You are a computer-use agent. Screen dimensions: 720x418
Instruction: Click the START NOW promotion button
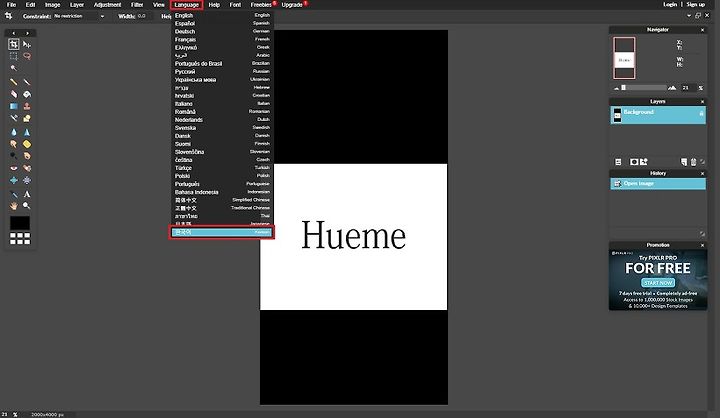(x=658, y=282)
